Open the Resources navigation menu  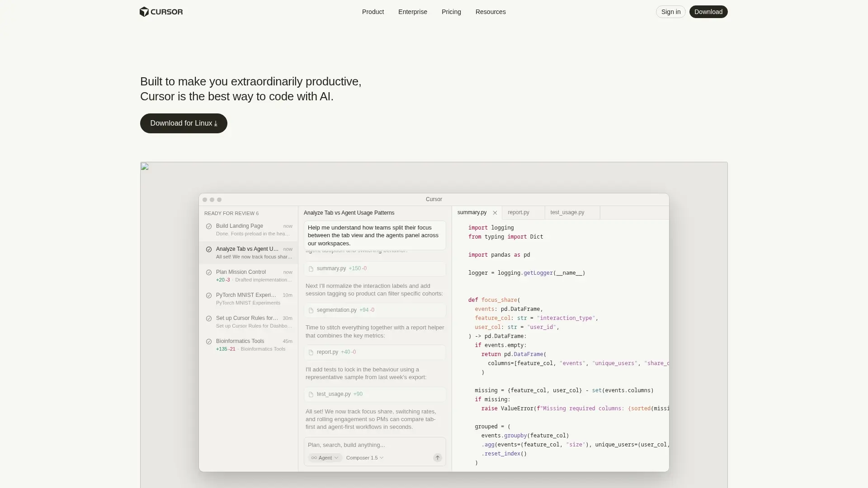(x=490, y=12)
